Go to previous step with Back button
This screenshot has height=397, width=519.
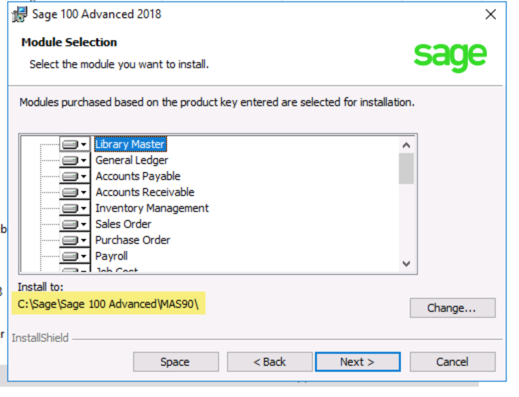click(x=270, y=362)
